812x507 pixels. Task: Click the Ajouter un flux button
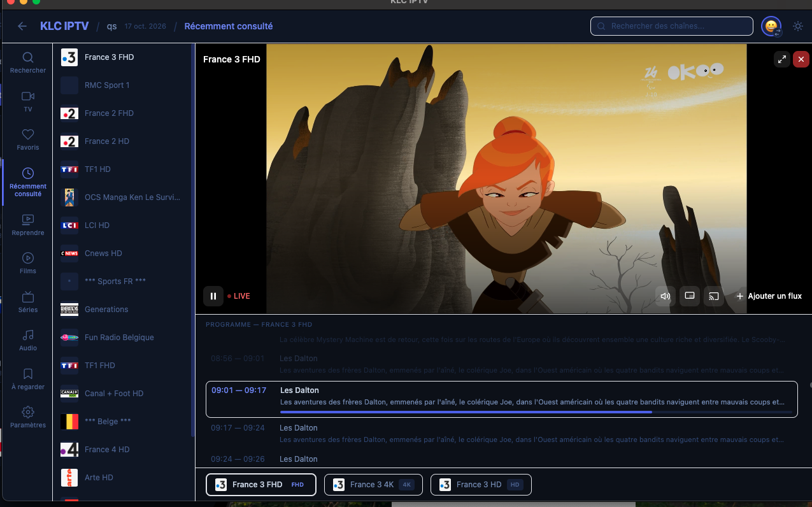[x=769, y=296]
